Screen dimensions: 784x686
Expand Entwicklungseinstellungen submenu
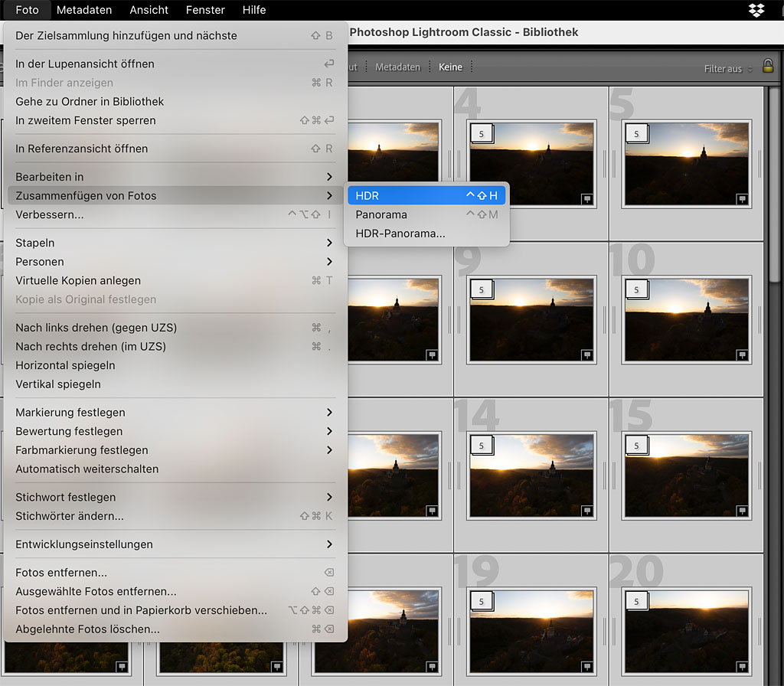pos(175,544)
